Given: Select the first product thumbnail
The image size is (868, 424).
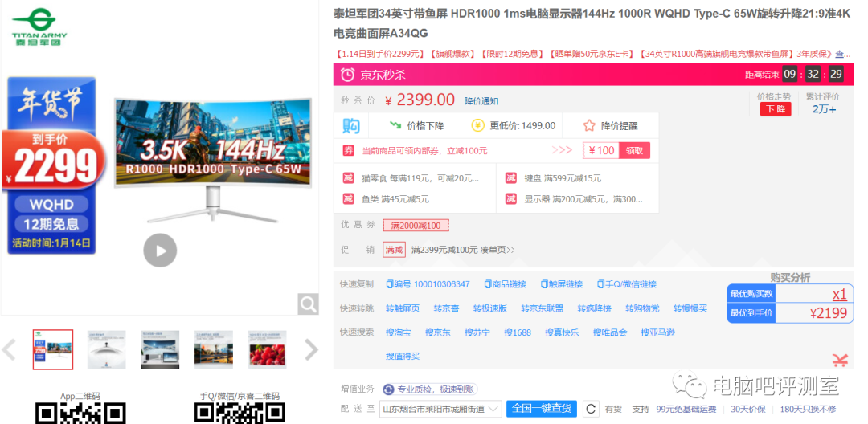Looking at the screenshot, I should click(x=52, y=349).
